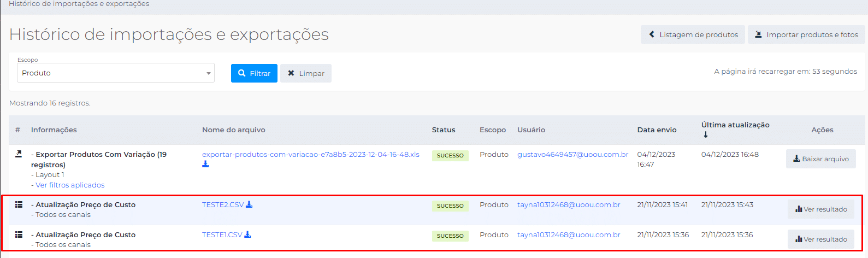
Task: Open the Escopo dropdown showing Produto
Action: 116,73
